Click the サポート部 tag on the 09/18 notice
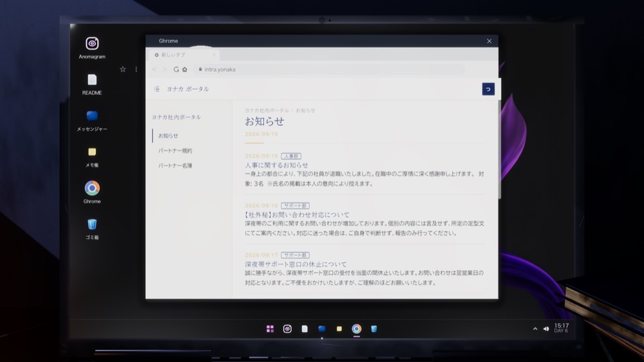644x362 pixels. coord(296,205)
